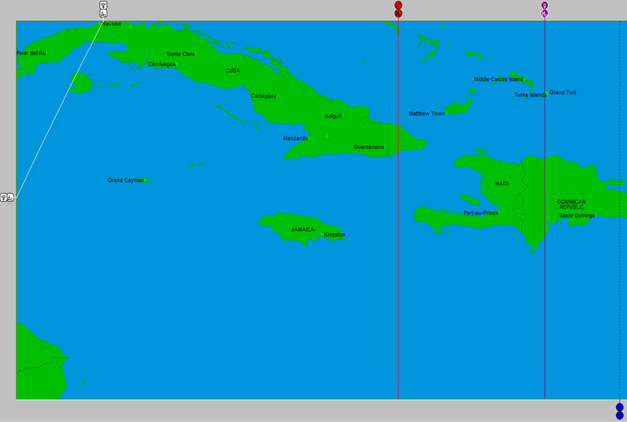Click the Santa Clara label
Screen dimensions: 627x422
181,54
